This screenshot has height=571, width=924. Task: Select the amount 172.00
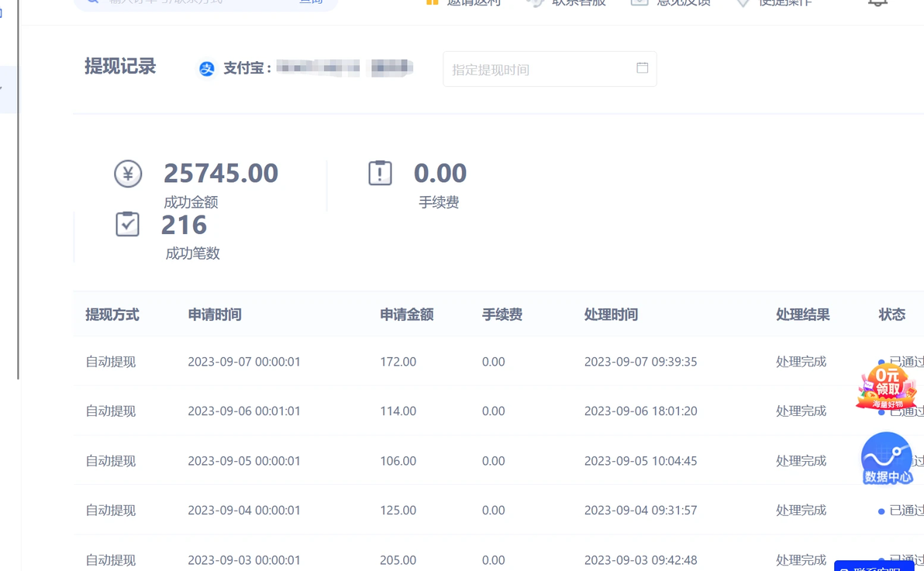(x=398, y=362)
